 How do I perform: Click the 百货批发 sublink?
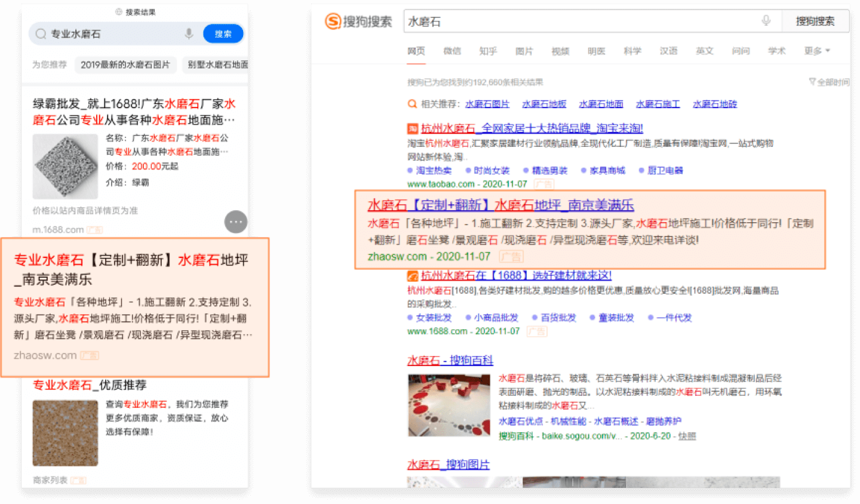click(x=558, y=318)
